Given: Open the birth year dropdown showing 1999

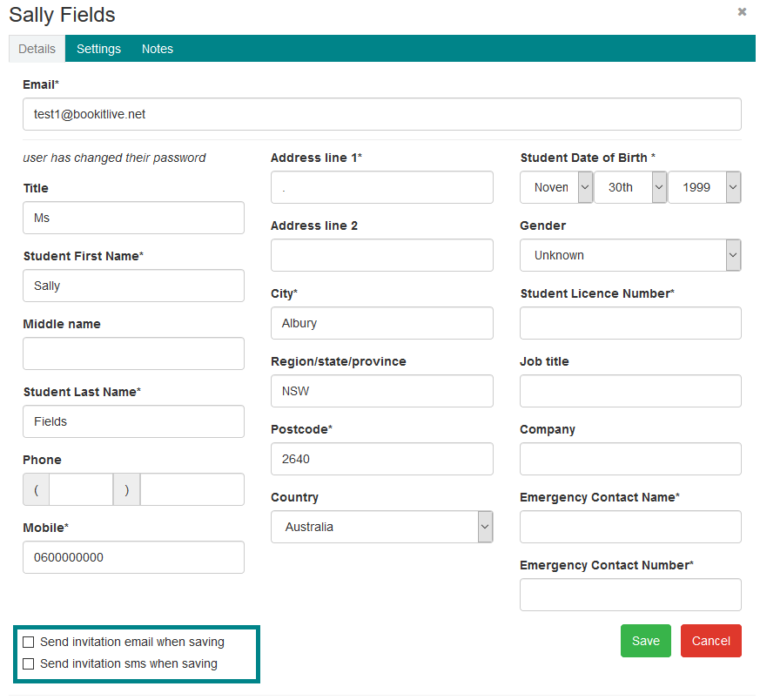Looking at the screenshot, I should [x=704, y=187].
